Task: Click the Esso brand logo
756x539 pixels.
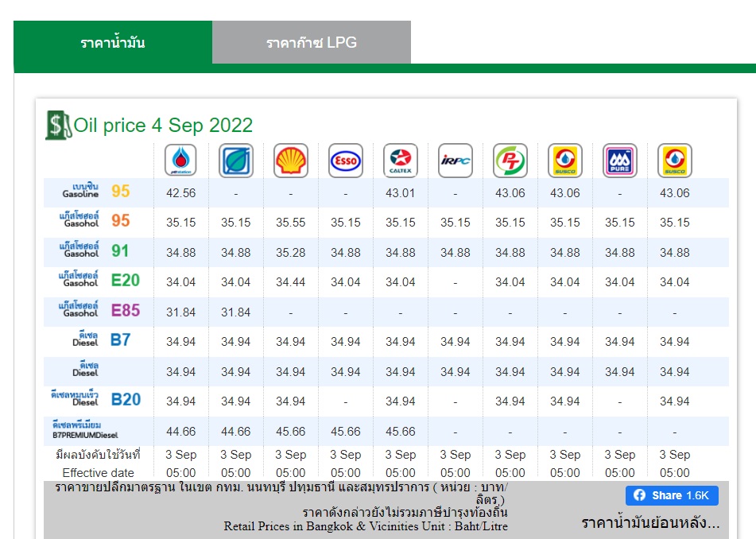Action: pos(346,160)
